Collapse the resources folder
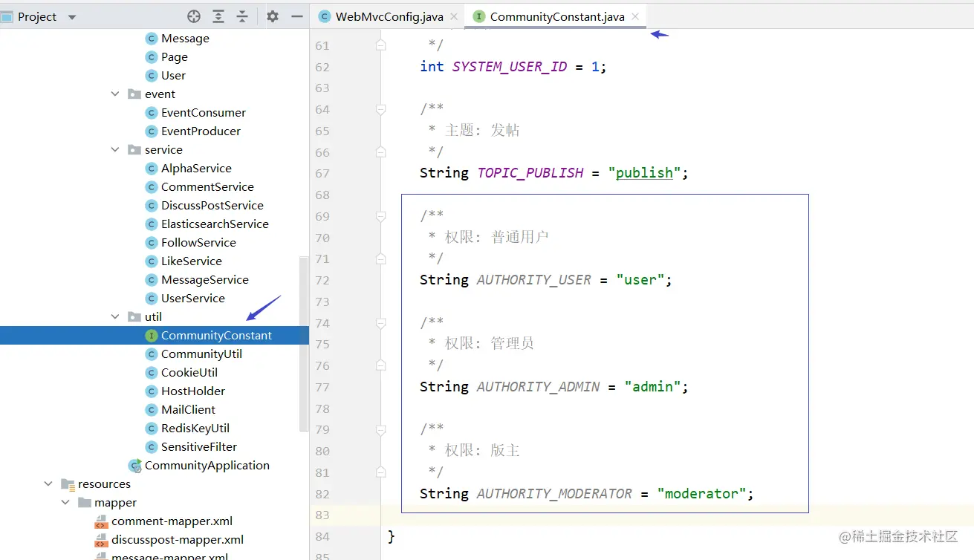Viewport: 974px width, 560px height. [x=48, y=484]
